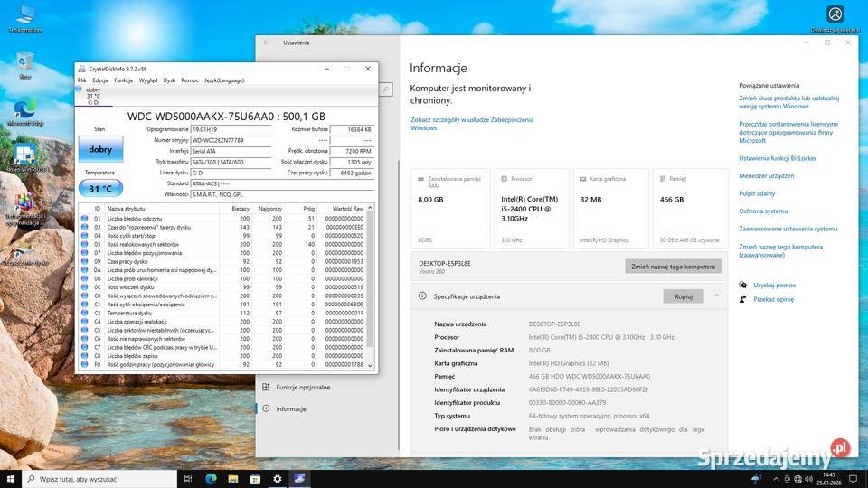Switch to Settings via taskbar gear icon

(x=278, y=479)
